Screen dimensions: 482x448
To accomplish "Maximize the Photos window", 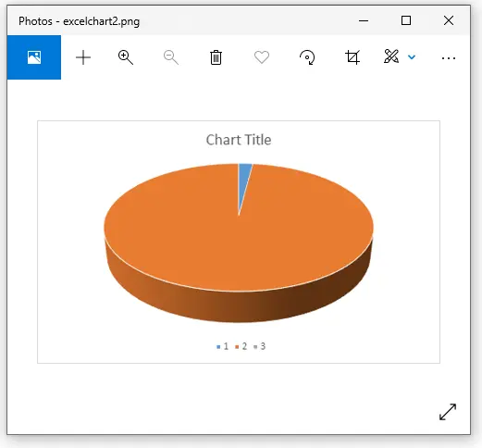I will [406, 20].
